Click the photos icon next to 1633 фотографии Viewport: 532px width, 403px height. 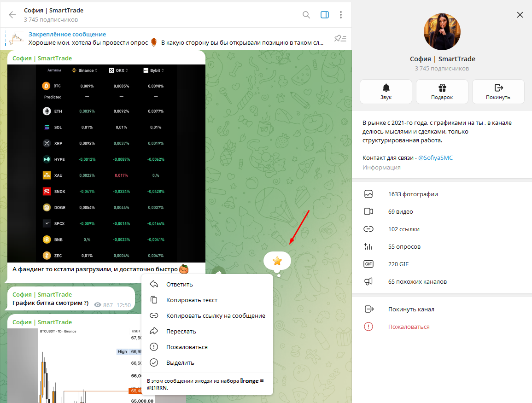368,194
